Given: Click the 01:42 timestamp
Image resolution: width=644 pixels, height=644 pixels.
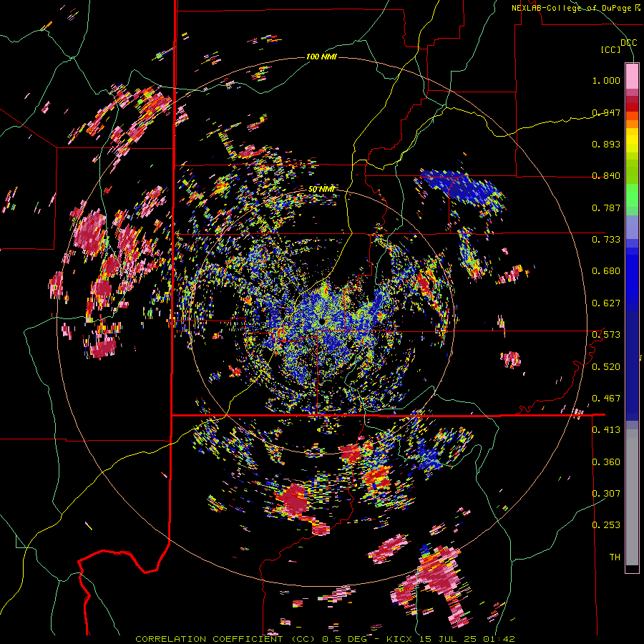Looking at the screenshot, I should [x=499, y=639].
